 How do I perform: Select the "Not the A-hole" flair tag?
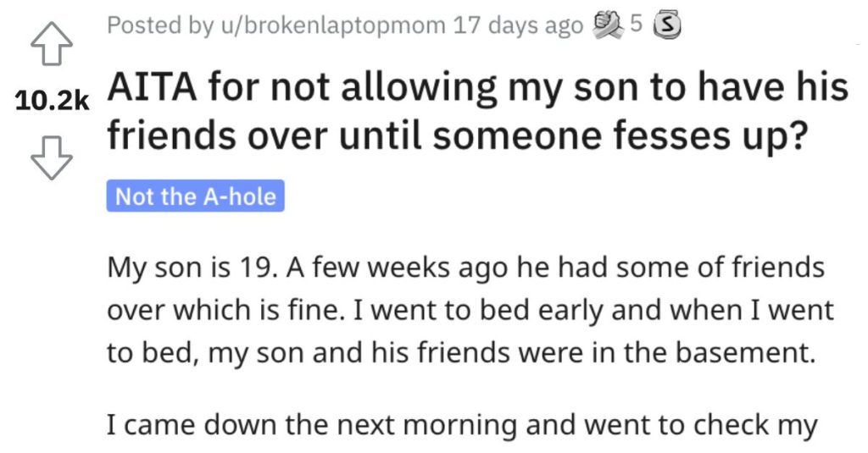[x=196, y=197]
